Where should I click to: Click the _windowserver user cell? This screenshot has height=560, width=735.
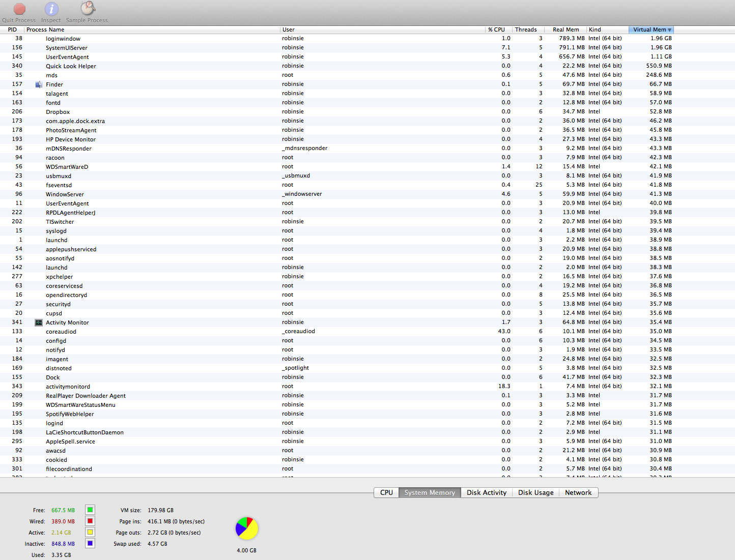(x=302, y=194)
